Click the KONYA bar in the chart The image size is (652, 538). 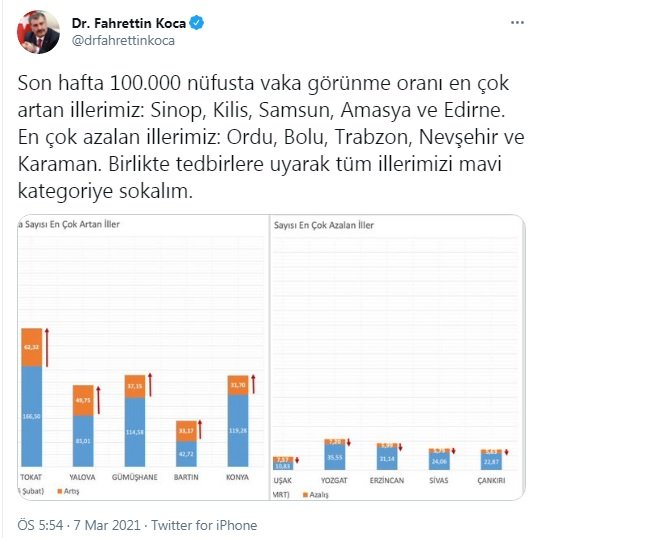pos(238,421)
